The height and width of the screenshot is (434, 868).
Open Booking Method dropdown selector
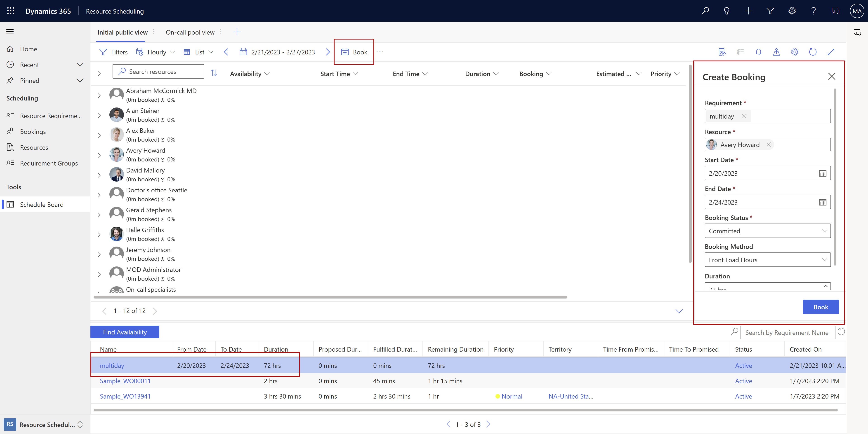click(767, 260)
